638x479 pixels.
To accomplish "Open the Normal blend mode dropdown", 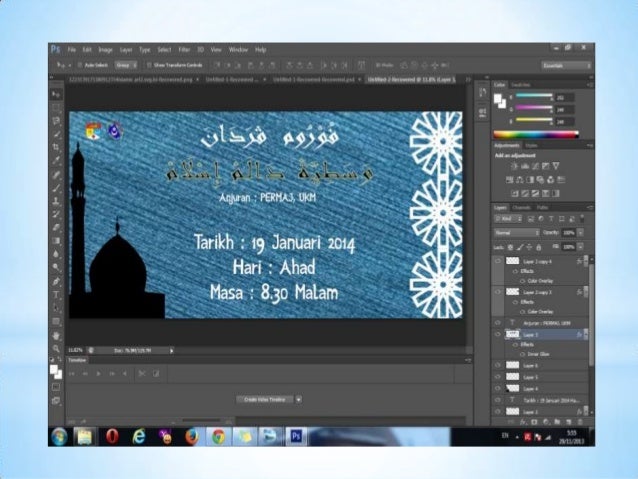I will click(517, 233).
